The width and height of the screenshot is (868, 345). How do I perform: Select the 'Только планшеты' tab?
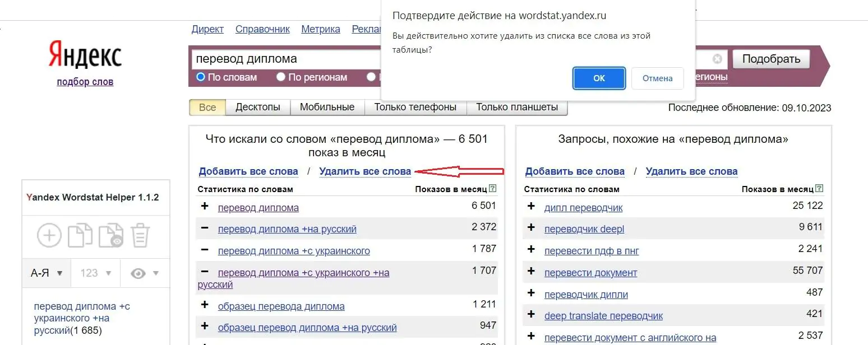[517, 107]
